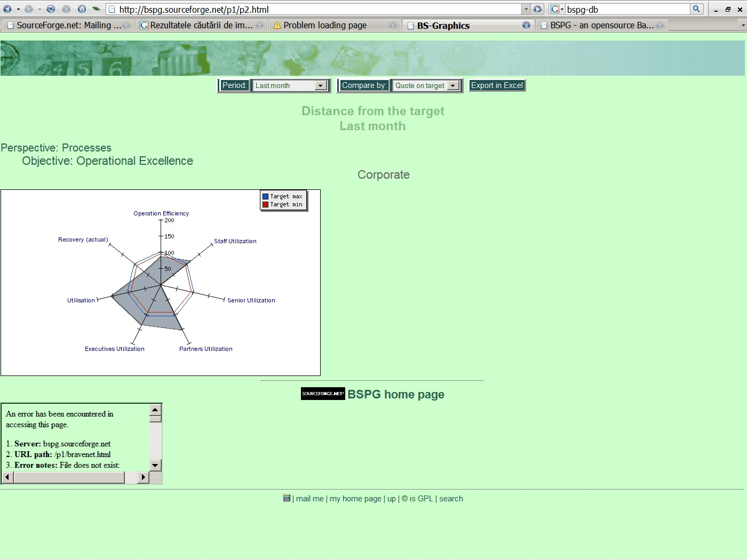The width and height of the screenshot is (747, 560).
Task: Open the Period dropdown showing Last month
Action: 290,85
